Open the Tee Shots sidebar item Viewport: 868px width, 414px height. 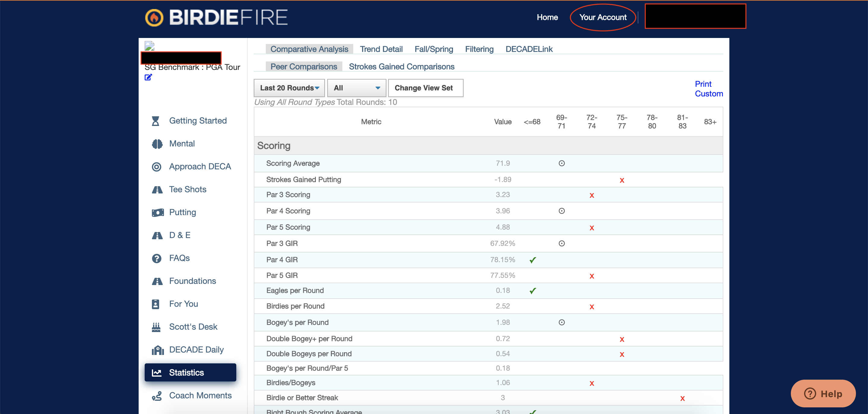(190, 190)
